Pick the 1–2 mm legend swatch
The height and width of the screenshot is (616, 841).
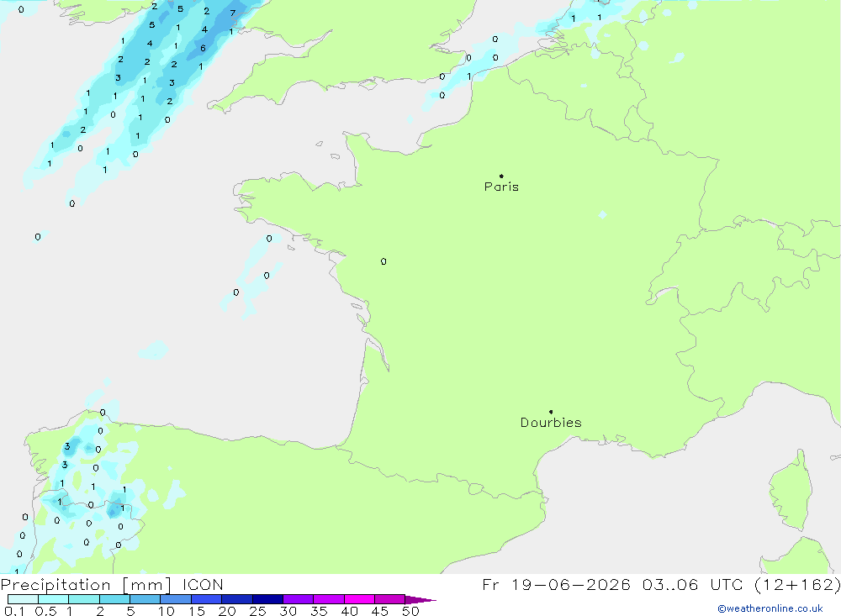[x=84, y=599]
